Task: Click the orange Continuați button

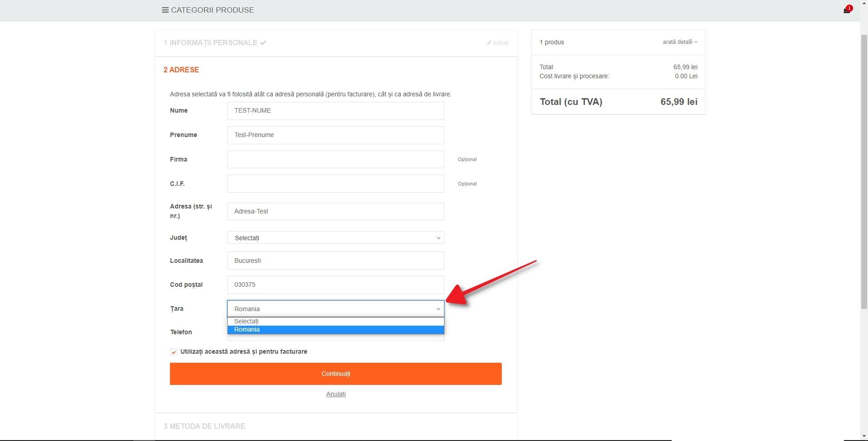Action: tap(335, 374)
